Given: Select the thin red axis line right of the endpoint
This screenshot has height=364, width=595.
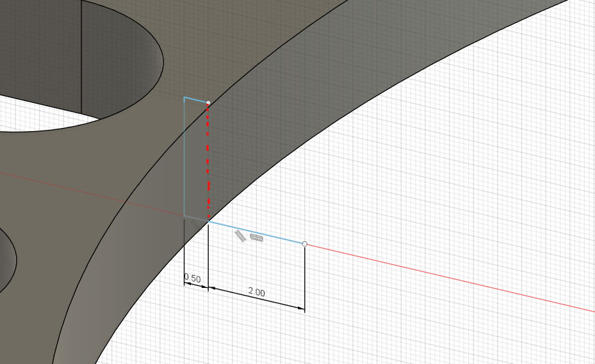Looking at the screenshot, I should point(448,276).
